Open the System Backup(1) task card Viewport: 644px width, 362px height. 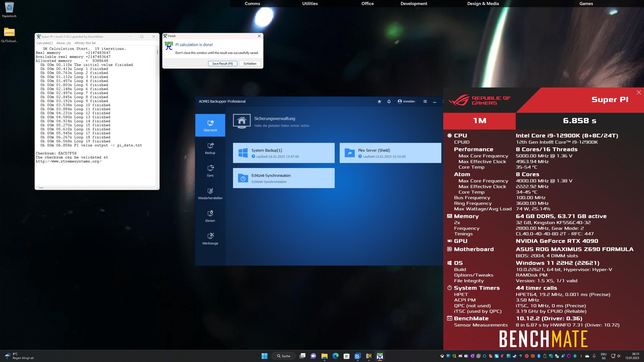pyautogui.click(x=284, y=153)
